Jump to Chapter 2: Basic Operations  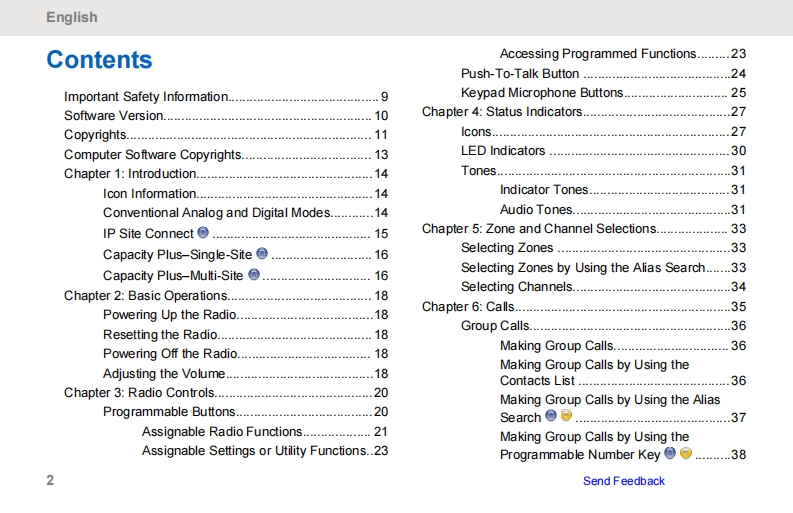[x=146, y=296]
